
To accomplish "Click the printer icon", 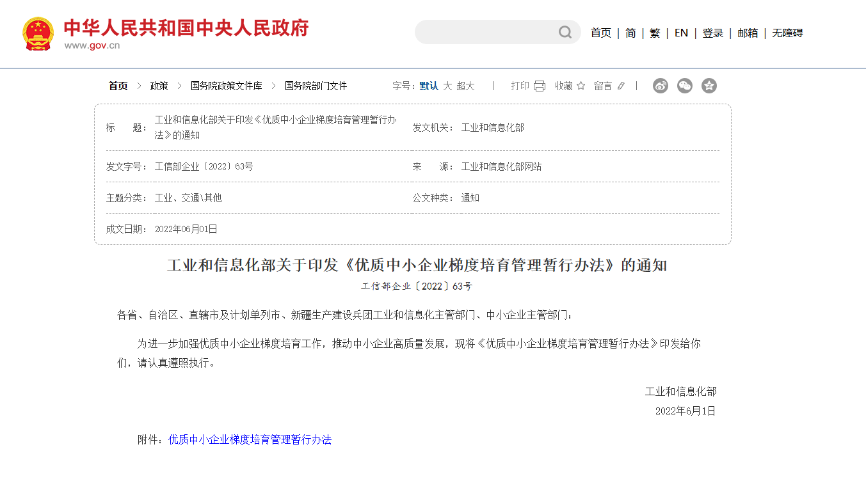I will 540,86.
